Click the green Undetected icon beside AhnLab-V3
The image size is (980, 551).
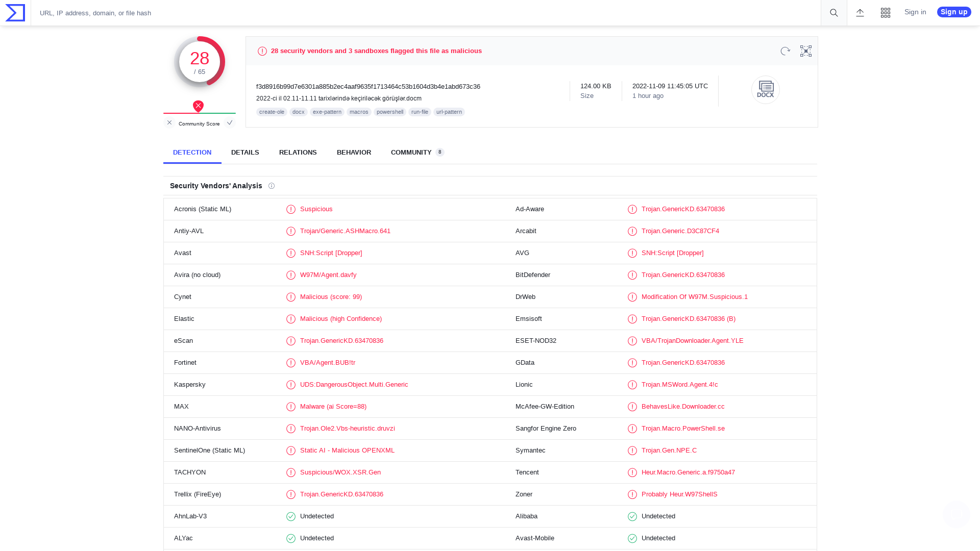coord(291,516)
